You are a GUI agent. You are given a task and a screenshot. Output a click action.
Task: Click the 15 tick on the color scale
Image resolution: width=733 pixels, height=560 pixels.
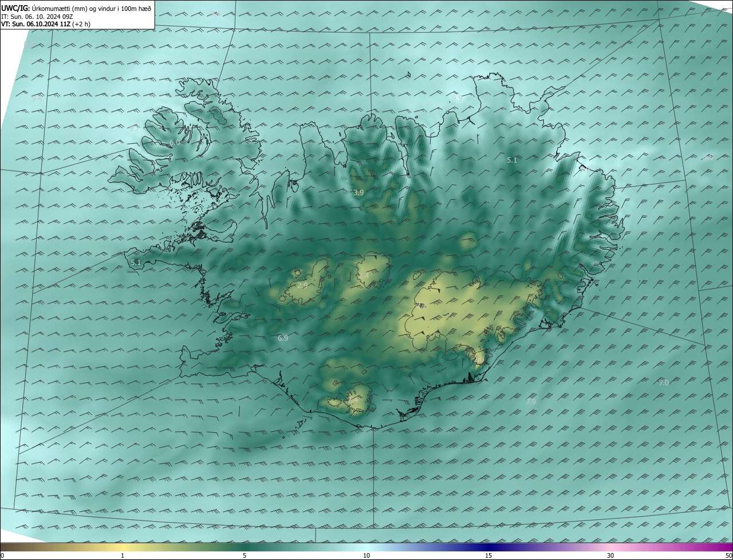point(488,556)
